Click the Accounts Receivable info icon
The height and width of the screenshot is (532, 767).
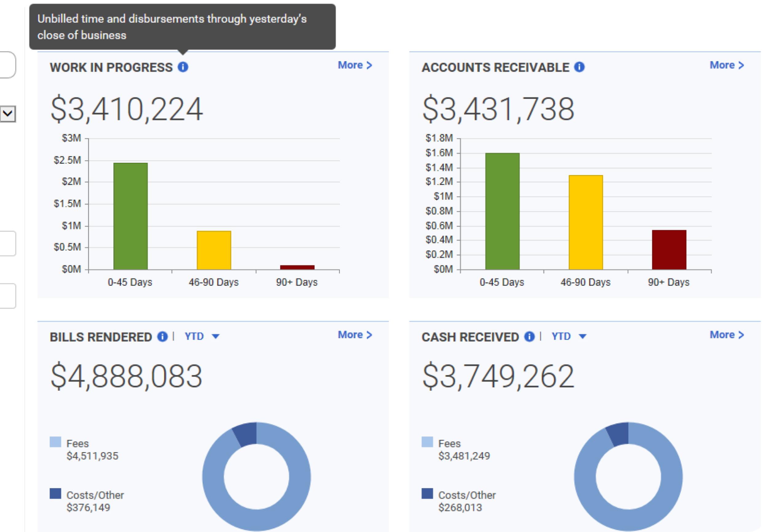click(x=579, y=67)
